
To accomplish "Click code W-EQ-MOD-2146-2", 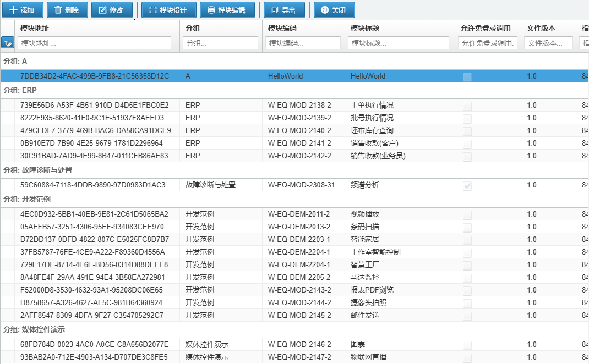I will click(300, 345).
